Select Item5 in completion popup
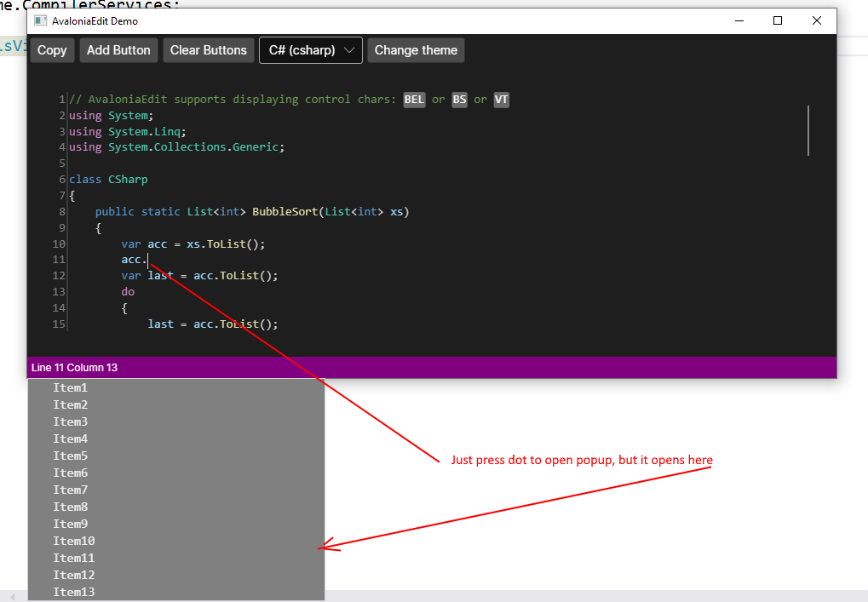 [x=176, y=456]
